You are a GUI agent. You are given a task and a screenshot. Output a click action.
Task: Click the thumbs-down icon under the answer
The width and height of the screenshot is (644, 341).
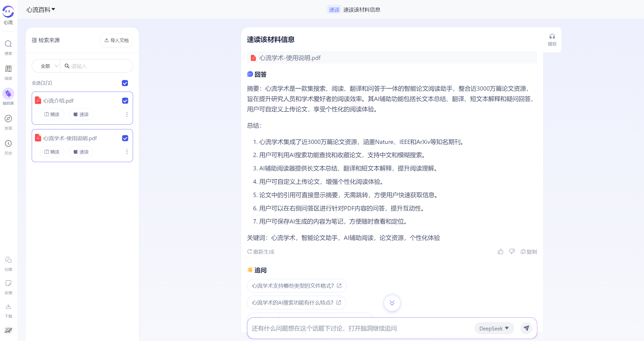click(x=512, y=251)
